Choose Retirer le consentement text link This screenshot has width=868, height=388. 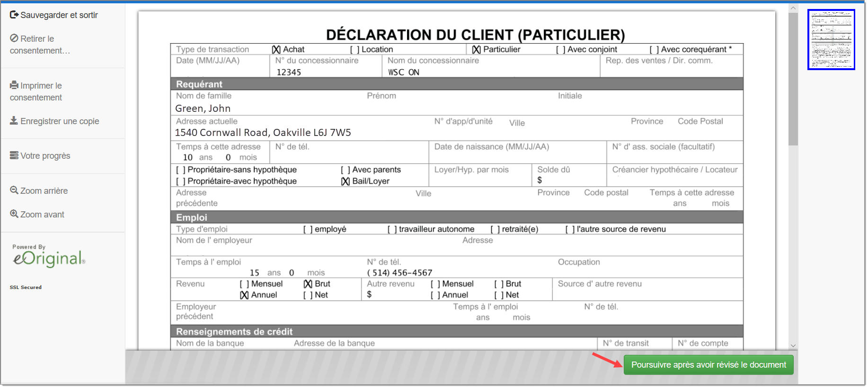pos(40,45)
